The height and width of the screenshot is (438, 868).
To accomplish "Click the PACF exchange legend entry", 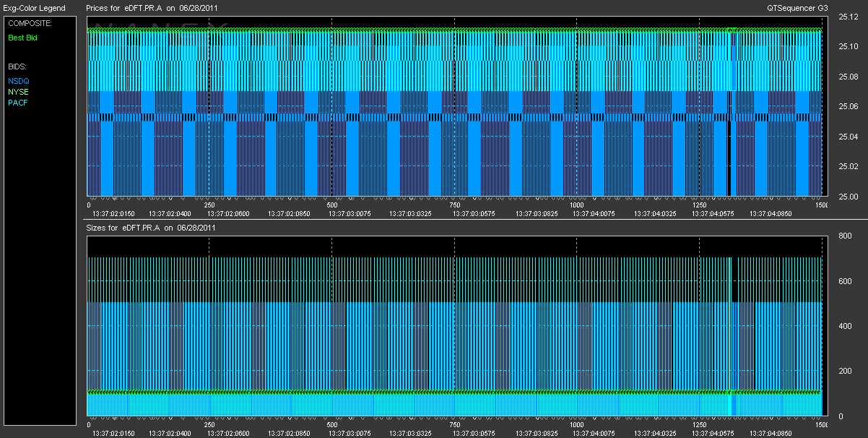I will 18,103.
